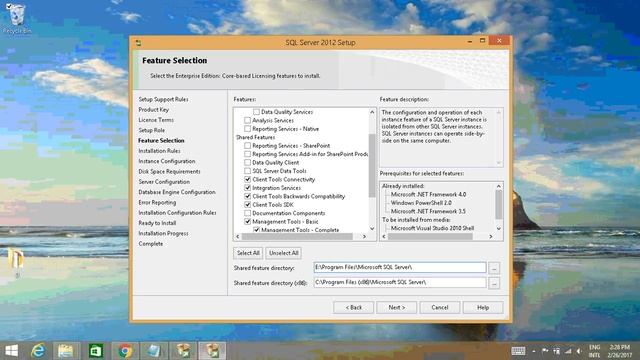Launch Google Chrome from the taskbar

(x=125, y=351)
